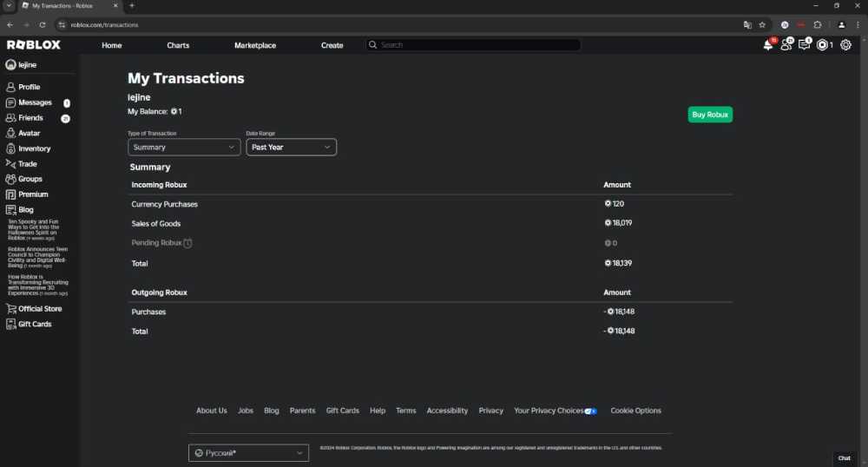Click the Pending Robux clock info icon
This screenshot has width=868, height=467.
click(x=187, y=243)
